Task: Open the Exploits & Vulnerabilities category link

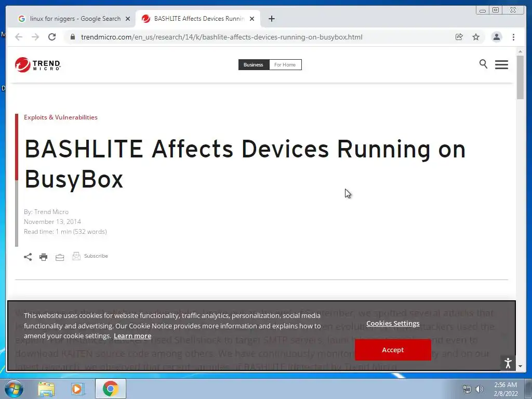Action: click(x=61, y=117)
